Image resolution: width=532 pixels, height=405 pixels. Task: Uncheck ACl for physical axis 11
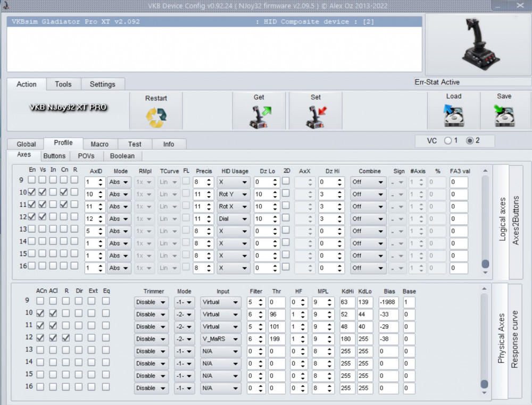point(53,325)
